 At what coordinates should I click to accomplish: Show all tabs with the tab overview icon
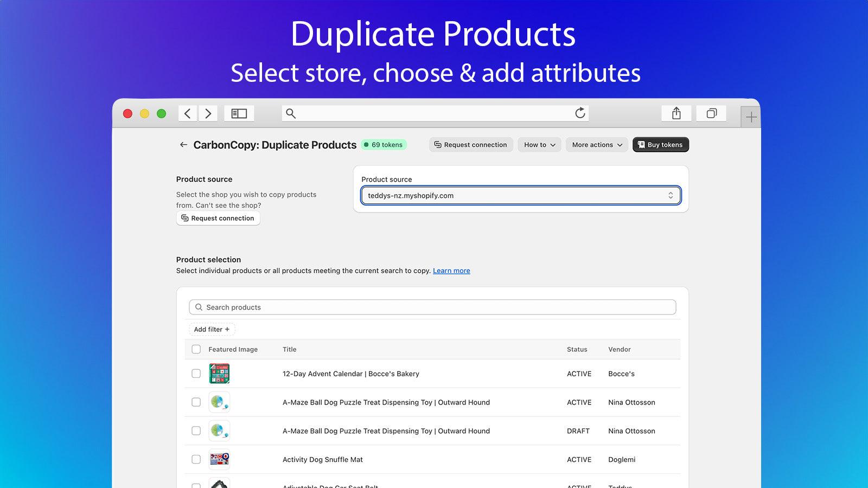coord(711,113)
